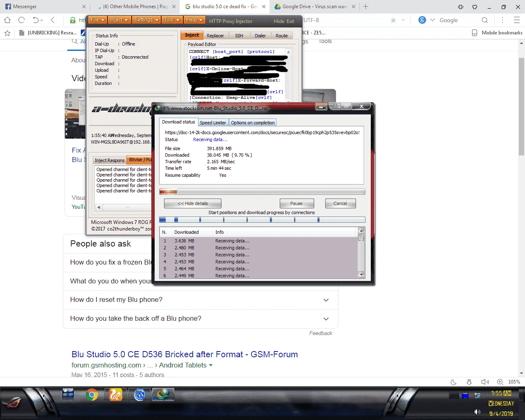Click the download progress bar
525x420 pixels.
coord(262,192)
